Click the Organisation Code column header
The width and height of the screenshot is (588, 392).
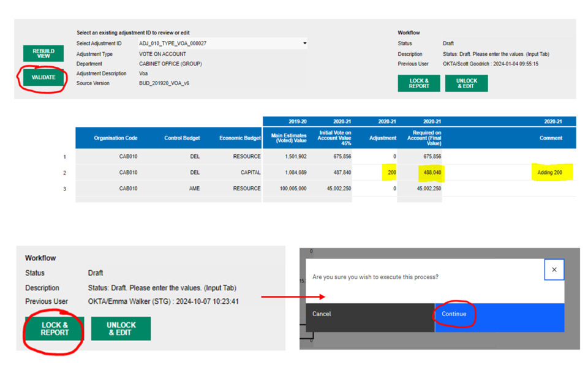click(116, 138)
